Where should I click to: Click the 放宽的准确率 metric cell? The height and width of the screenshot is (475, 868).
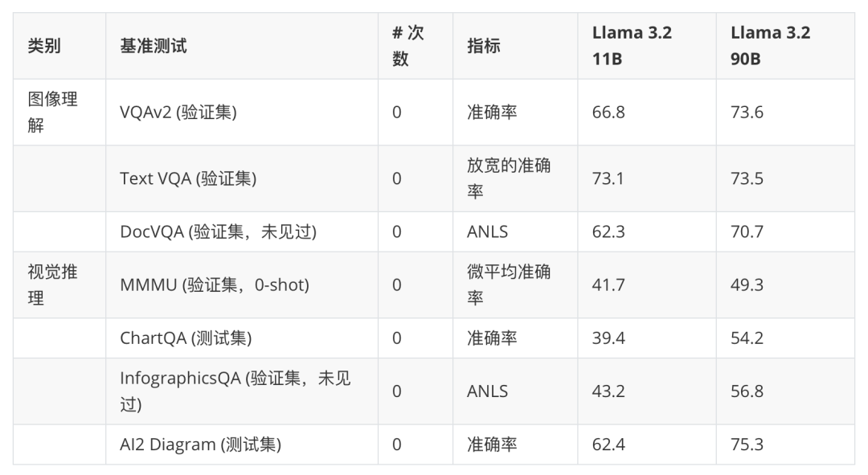point(509,178)
